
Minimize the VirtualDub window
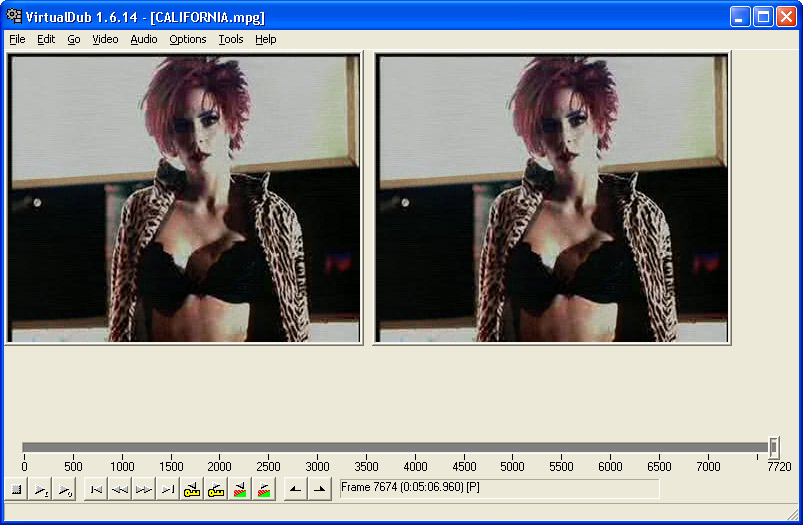point(739,17)
